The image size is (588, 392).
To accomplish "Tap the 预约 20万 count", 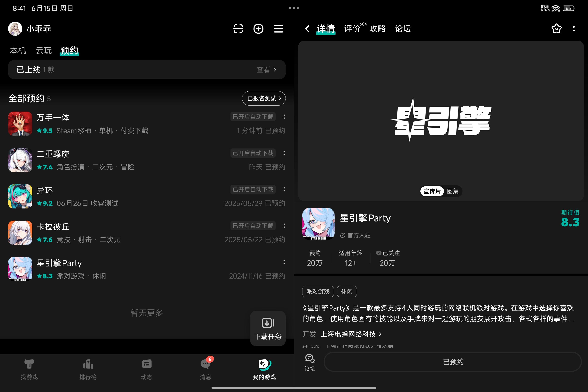I will [x=315, y=258].
